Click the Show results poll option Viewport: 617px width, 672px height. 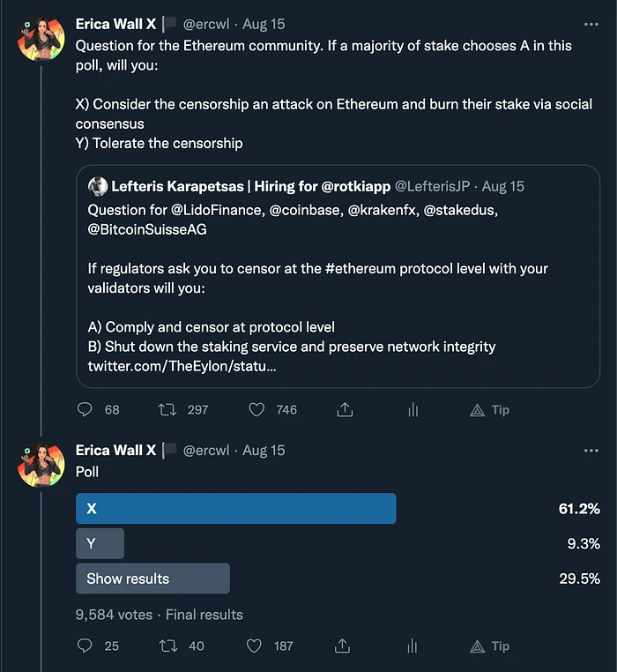click(152, 579)
